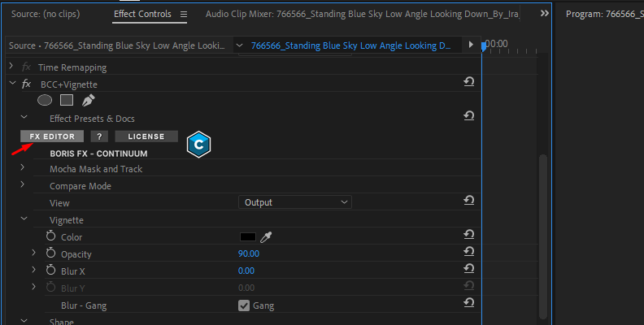Click the blue playhead in the mini timeline
Image resolution: width=644 pixels, height=325 pixels.
click(x=484, y=46)
